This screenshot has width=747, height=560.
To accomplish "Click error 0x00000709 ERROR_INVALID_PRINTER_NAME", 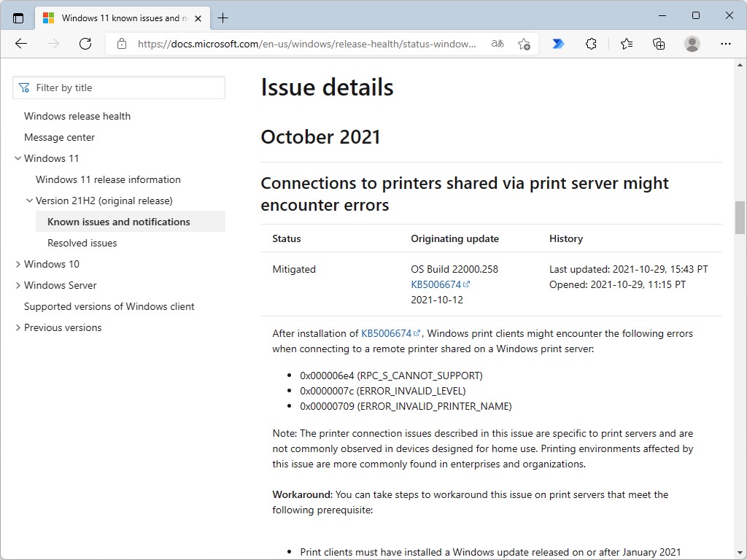I will click(406, 406).
